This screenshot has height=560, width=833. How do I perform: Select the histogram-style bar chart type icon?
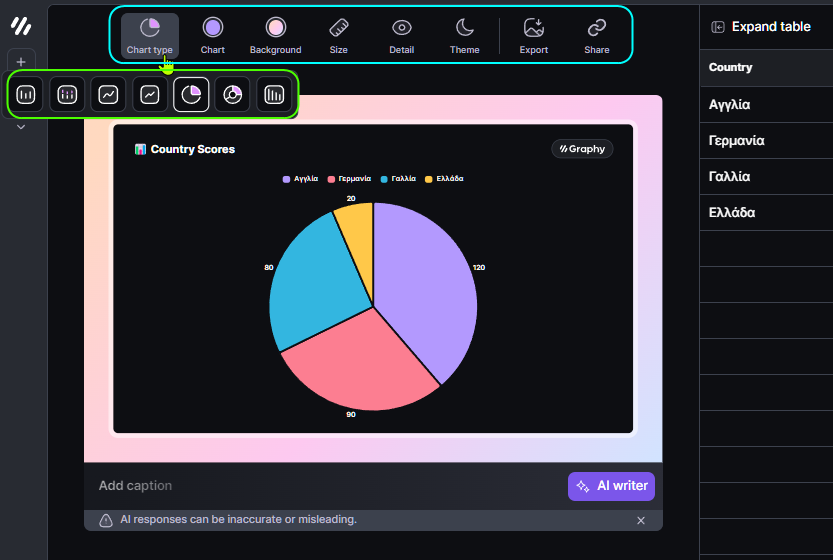274,95
